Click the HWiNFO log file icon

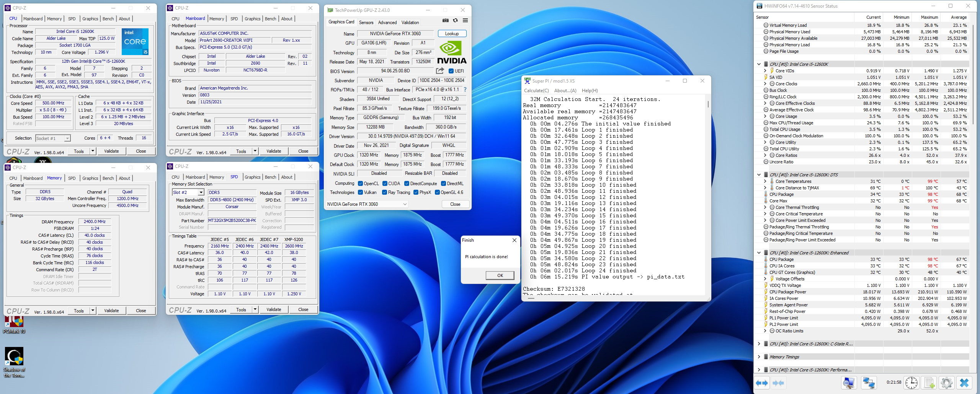click(929, 383)
